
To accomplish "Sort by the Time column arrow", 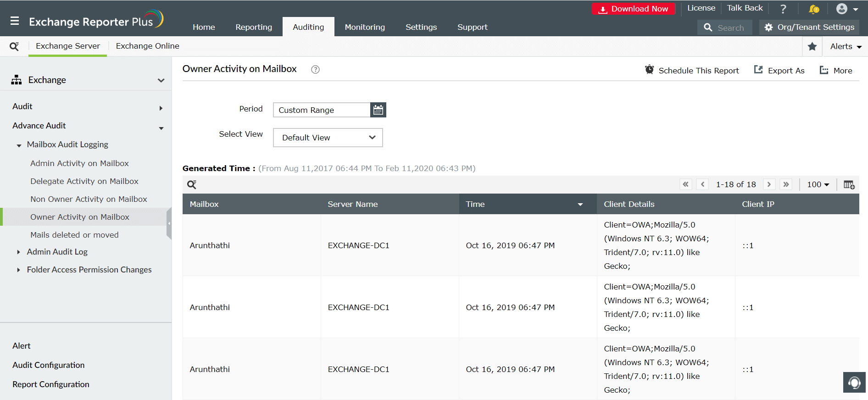I will [x=580, y=205].
